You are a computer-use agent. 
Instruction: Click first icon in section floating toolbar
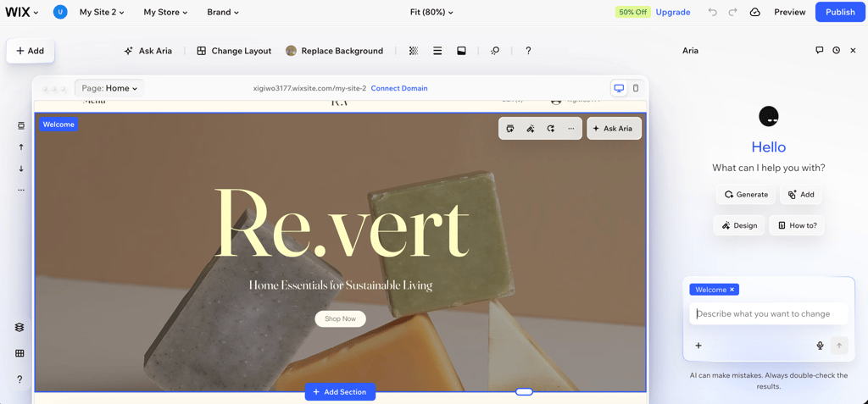point(510,129)
